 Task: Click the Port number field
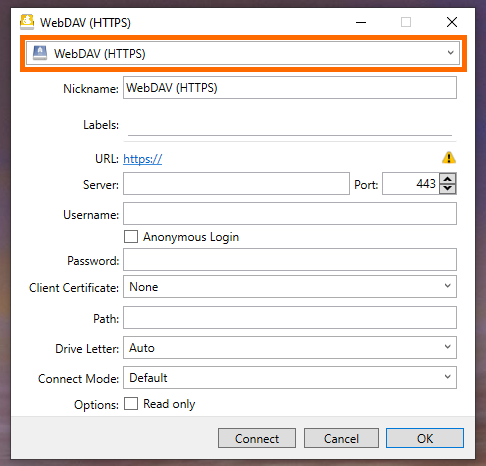pos(411,183)
